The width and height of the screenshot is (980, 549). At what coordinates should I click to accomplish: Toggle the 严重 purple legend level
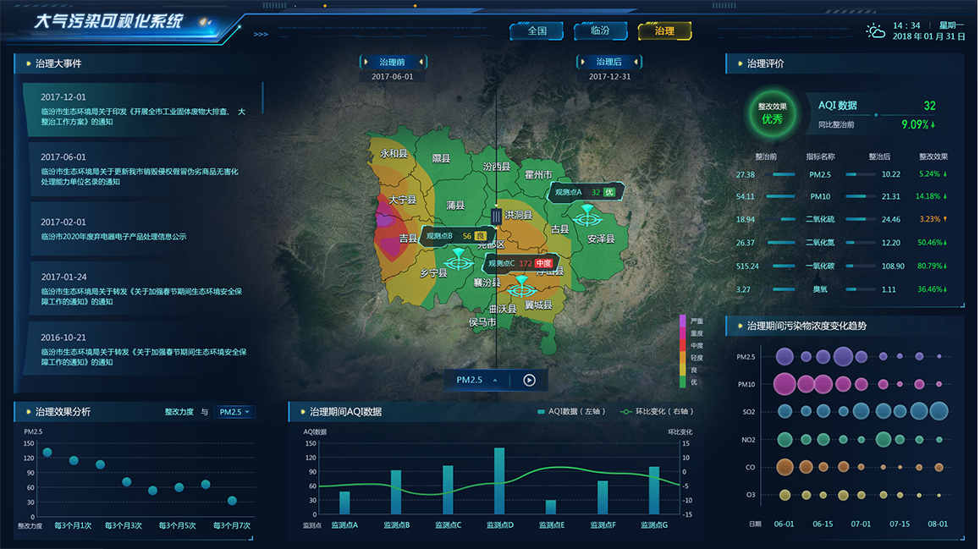tap(684, 321)
